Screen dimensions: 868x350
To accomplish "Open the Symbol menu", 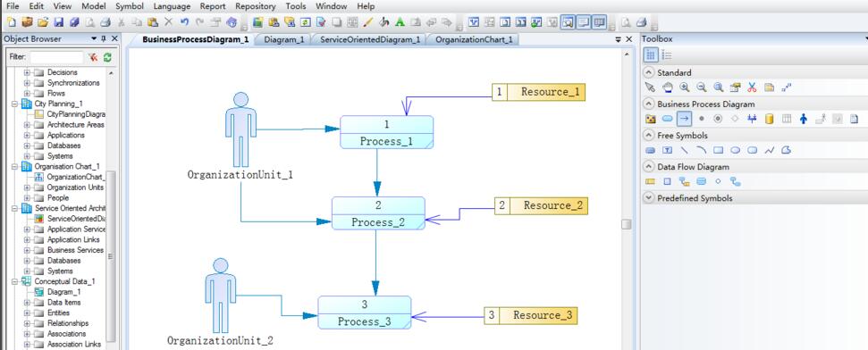I will [x=130, y=6].
